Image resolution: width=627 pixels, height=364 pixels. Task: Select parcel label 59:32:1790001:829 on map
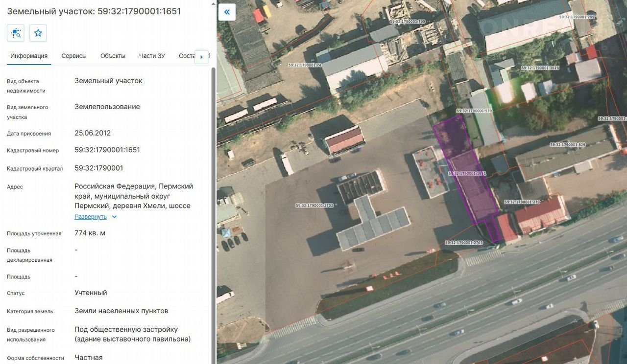(x=567, y=145)
